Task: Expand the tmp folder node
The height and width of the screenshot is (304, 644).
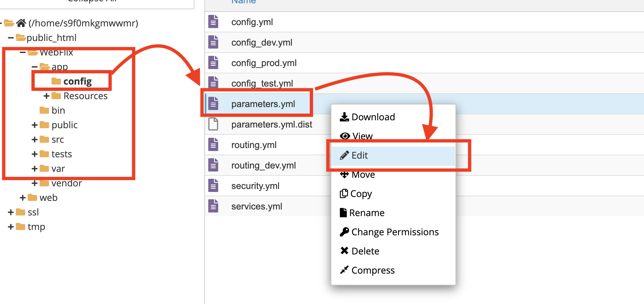Action: 11,227
